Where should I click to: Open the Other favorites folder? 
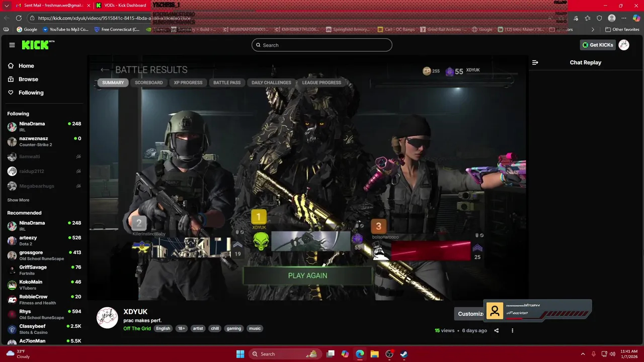[622, 30]
